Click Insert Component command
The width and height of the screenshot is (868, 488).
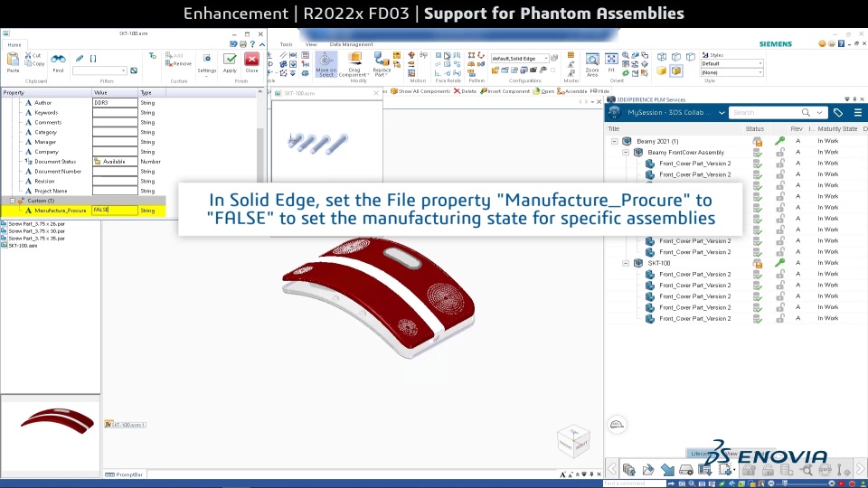tap(505, 91)
